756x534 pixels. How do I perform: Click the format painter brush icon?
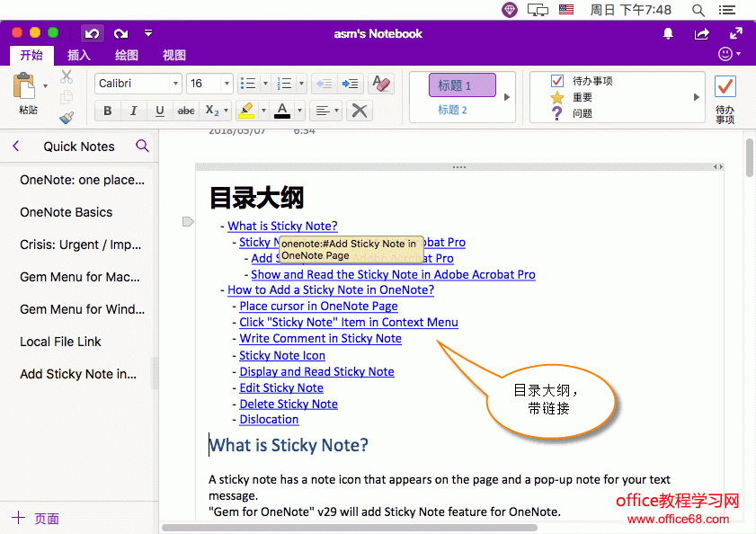pyautogui.click(x=67, y=117)
